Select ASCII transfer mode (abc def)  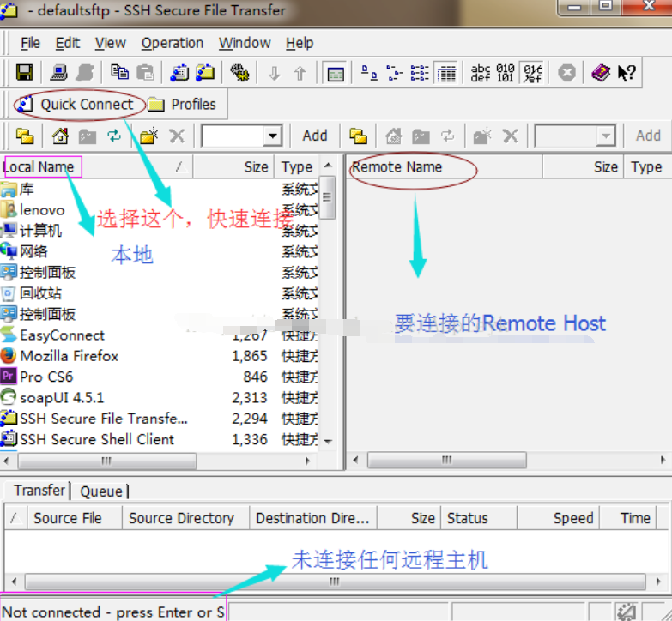[481, 73]
